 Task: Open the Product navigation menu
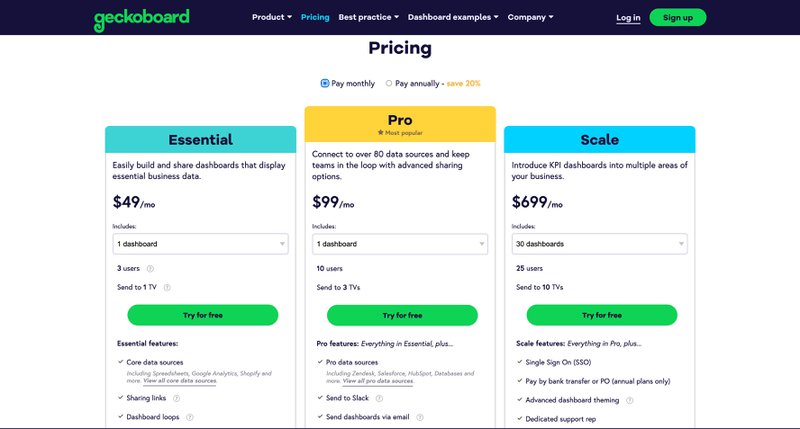[272, 17]
